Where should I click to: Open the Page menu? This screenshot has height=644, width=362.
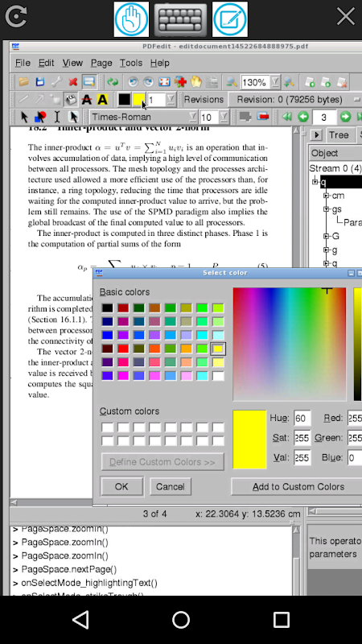coord(101,63)
